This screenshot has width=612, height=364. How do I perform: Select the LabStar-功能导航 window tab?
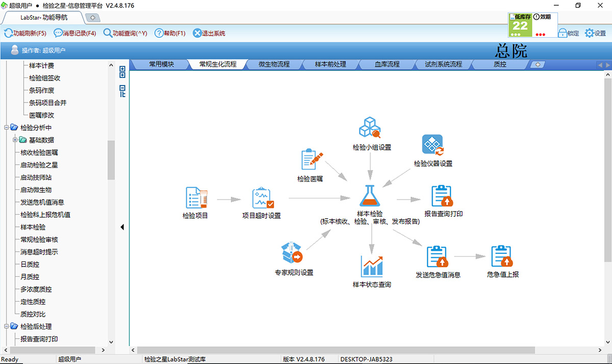click(x=44, y=17)
